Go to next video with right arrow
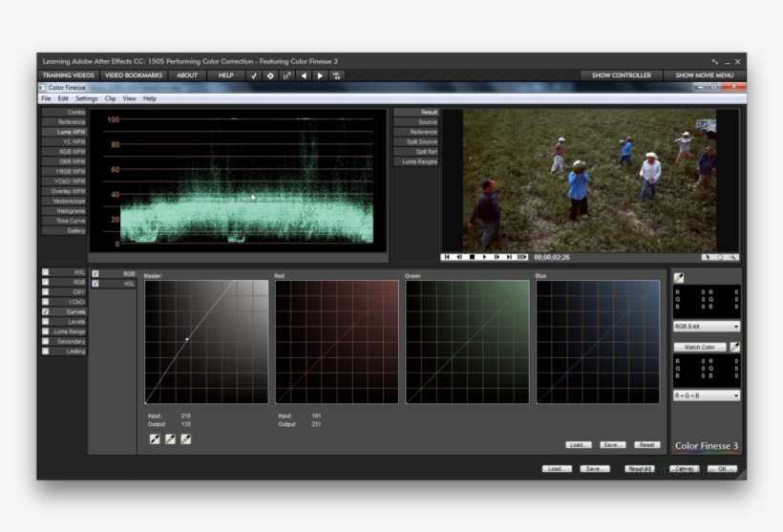Image resolution: width=783 pixels, height=532 pixels. [320, 75]
